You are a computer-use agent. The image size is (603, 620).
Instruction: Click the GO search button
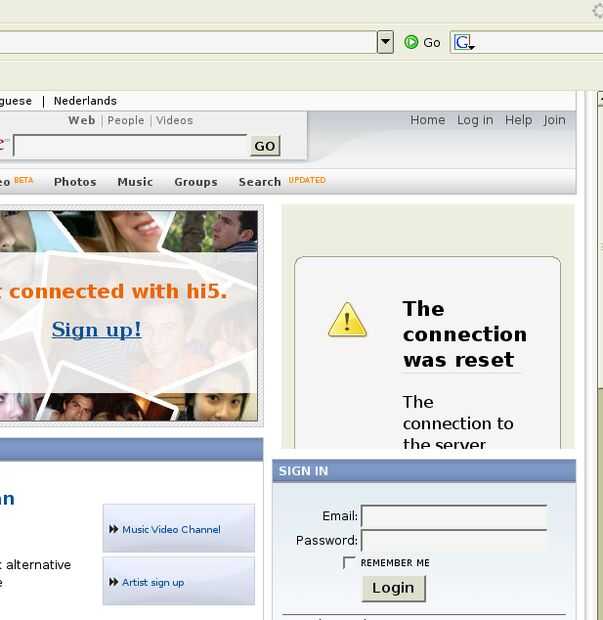[x=265, y=146]
